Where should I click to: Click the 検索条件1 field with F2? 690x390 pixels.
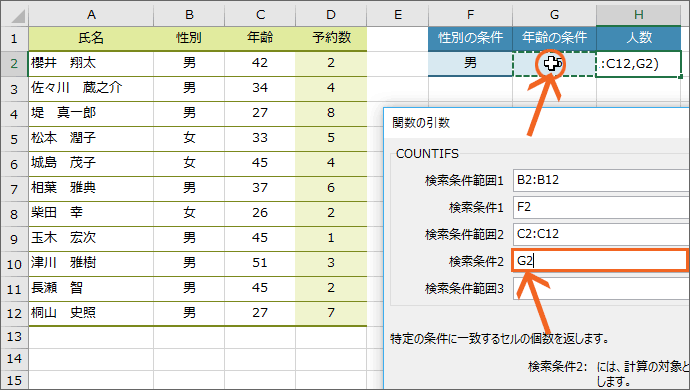coord(601,207)
